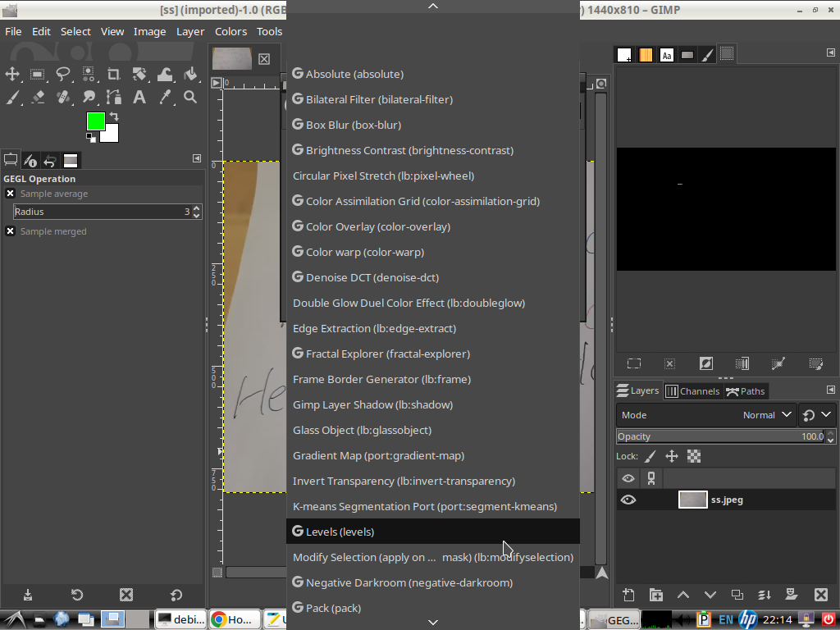Screen dimensions: 840x630
Task: Toggle lock pixels brush icon
Action: (x=650, y=456)
